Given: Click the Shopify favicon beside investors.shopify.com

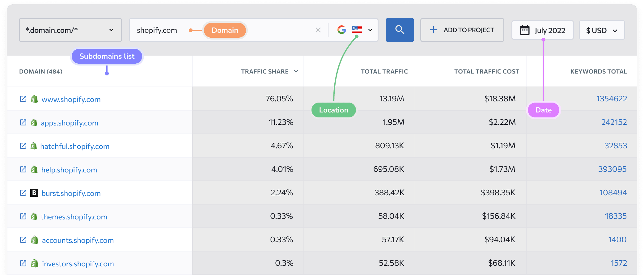Looking at the screenshot, I should coord(35,263).
